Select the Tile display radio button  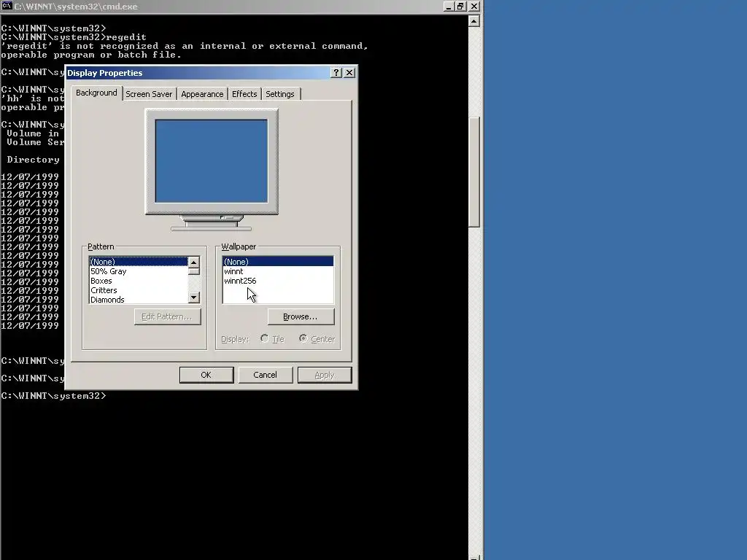[x=264, y=338]
